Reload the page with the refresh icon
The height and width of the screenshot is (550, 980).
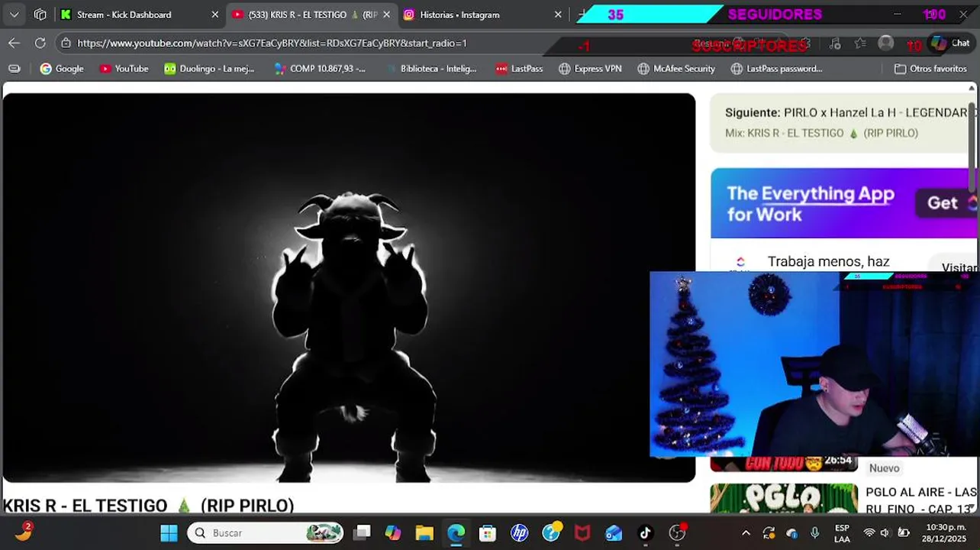[40, 44]
